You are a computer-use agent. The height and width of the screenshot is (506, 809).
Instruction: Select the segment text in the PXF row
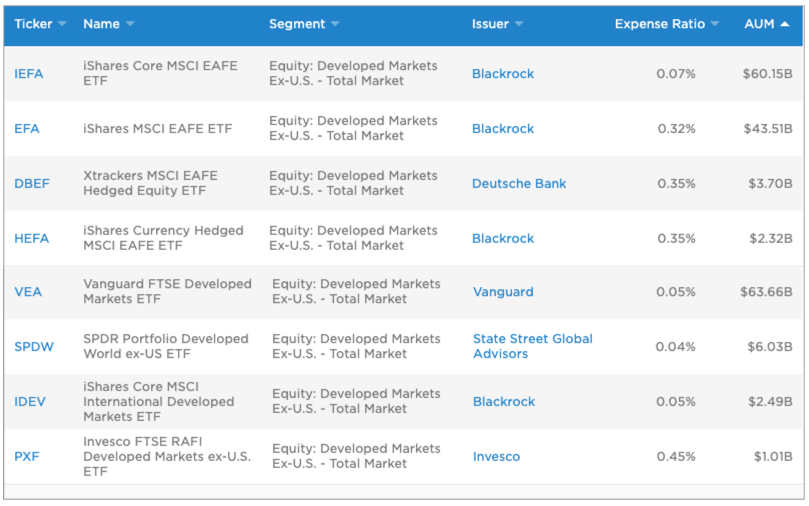tap(357, 456)
